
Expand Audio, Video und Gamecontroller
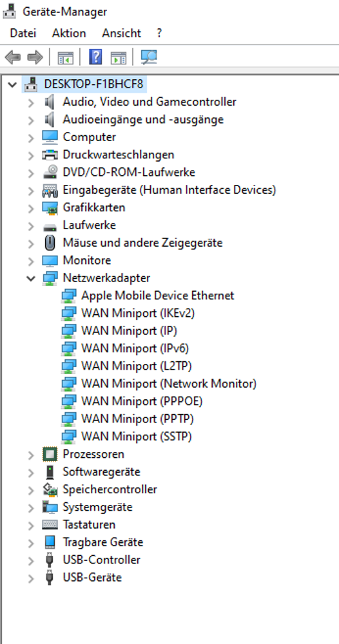click(x=31, y=102)
